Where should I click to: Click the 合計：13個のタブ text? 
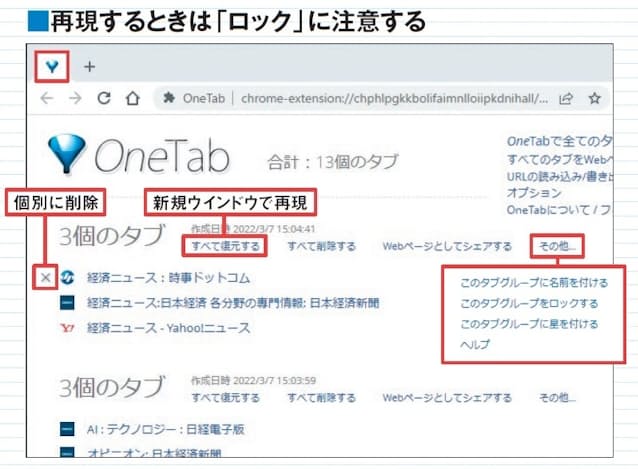pos(332,162)
